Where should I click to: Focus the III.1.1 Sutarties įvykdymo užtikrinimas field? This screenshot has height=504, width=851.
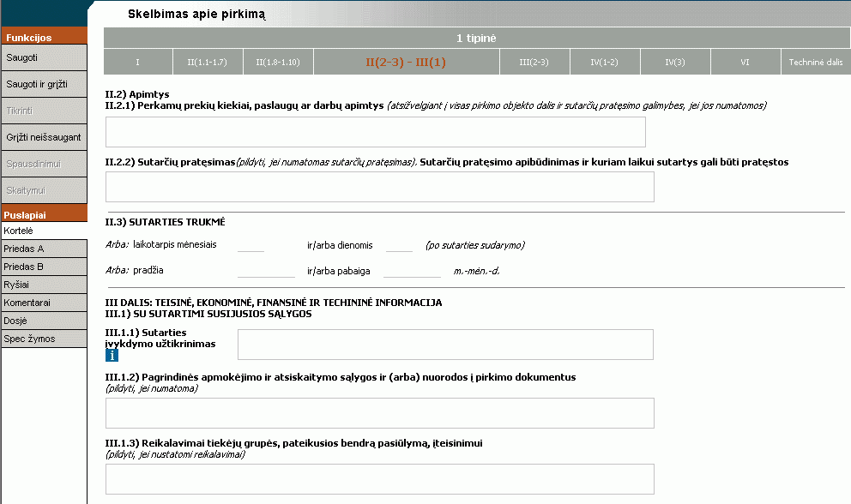445,345
